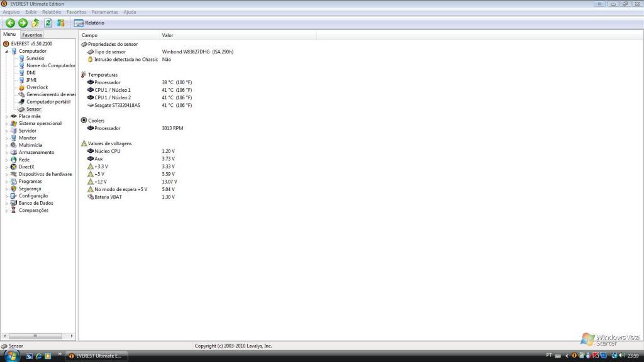Click the DirectX icon in the tree
The height and width of the screenshot is (362, 644).
pyautogui.click(x=14, y=167)
